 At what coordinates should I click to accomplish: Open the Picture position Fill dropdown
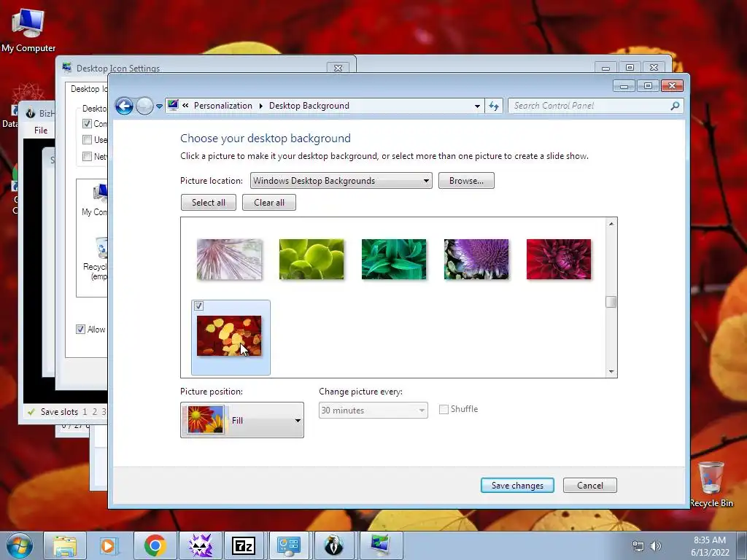tap(242, 420)
